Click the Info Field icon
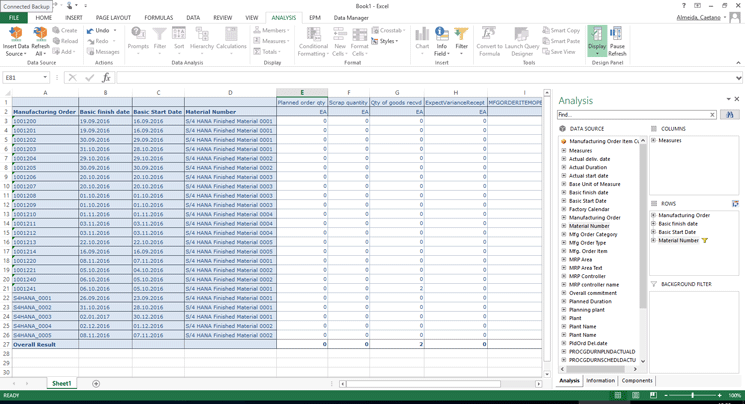This screenshot has height=404, width=745. click(x=441, y=37)
